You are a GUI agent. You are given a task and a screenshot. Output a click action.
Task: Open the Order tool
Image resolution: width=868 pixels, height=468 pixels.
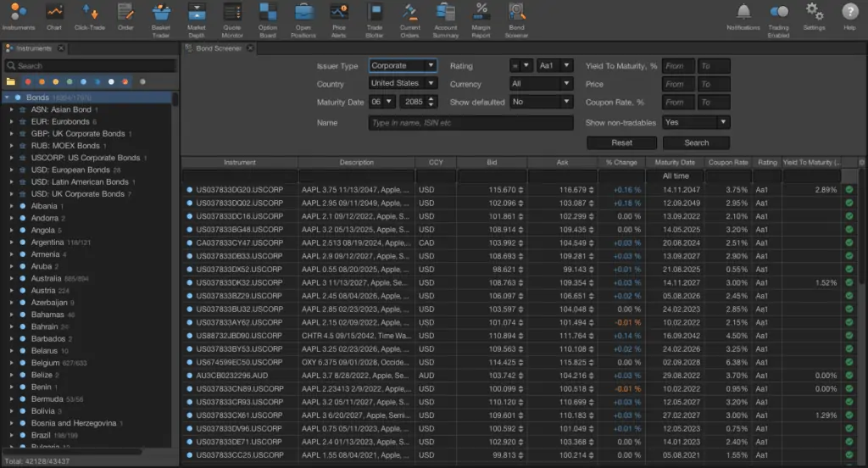[125, 17]
